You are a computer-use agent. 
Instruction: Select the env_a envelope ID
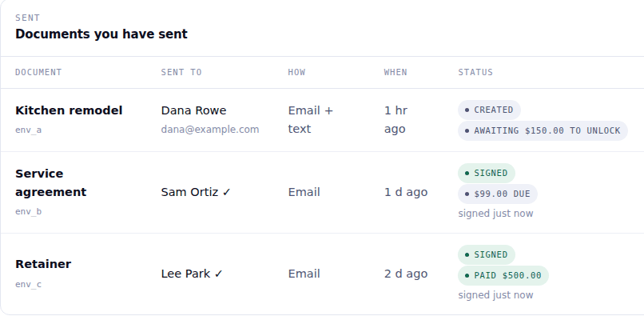[x=28, y=130]
